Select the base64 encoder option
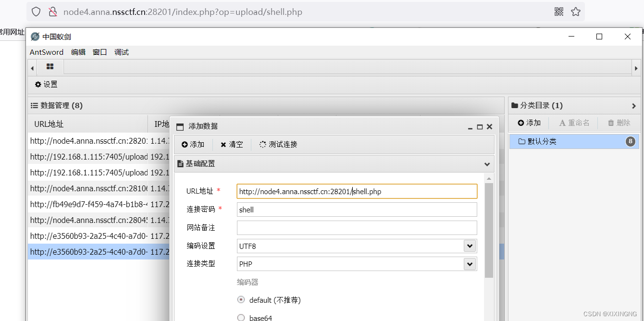This screenshot has height=321, width=644. click(241, 317)
